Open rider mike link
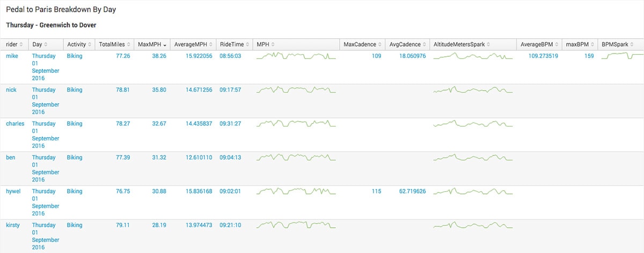 coord(11,56)
